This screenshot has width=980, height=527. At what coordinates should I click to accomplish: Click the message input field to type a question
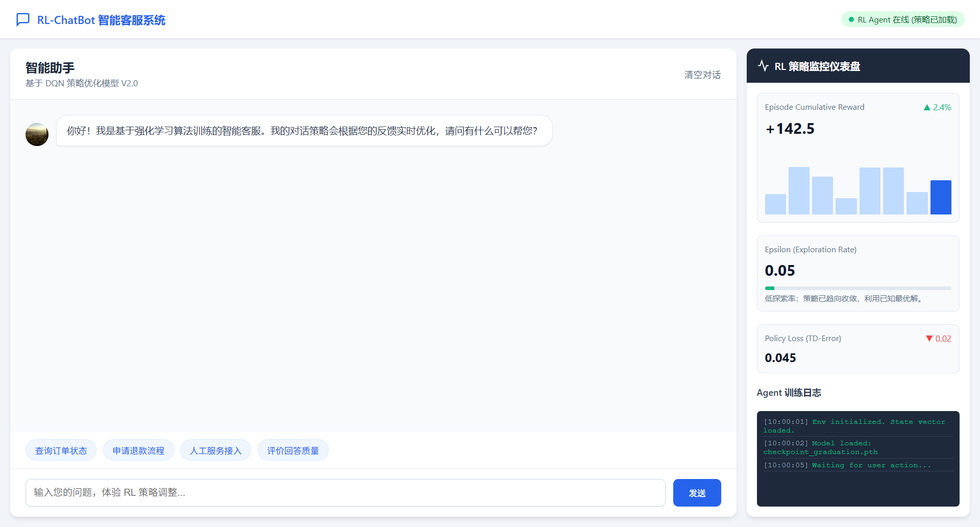click(346, 492)
